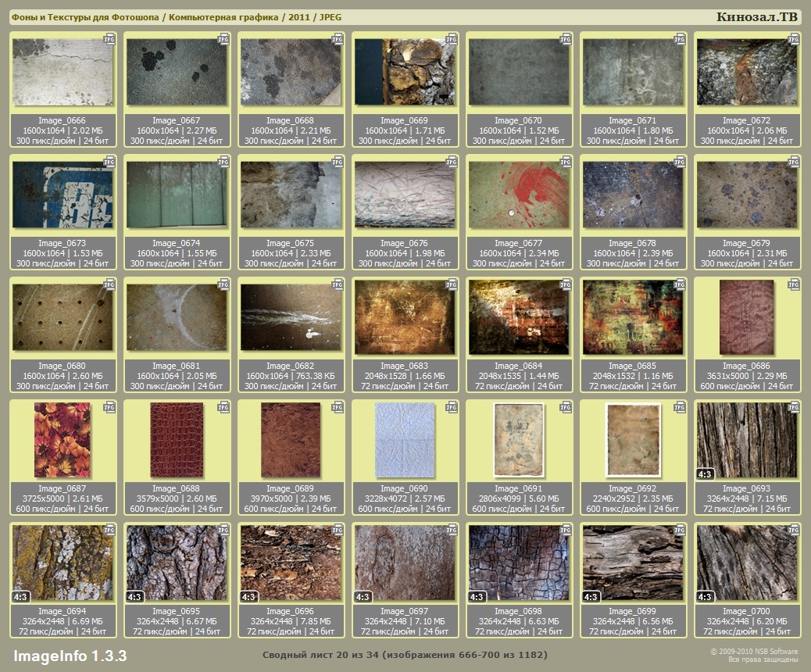Click the ImageInfo 1.3.3 program label
This screenshot has width=811, height=672.
coord(70,654)
